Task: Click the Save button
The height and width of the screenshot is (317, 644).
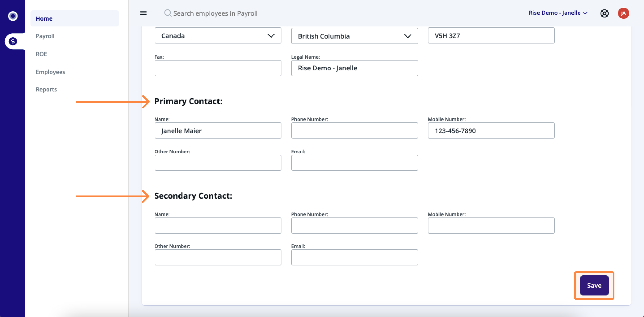Action: pyautogui.click(x=594, y=285)
